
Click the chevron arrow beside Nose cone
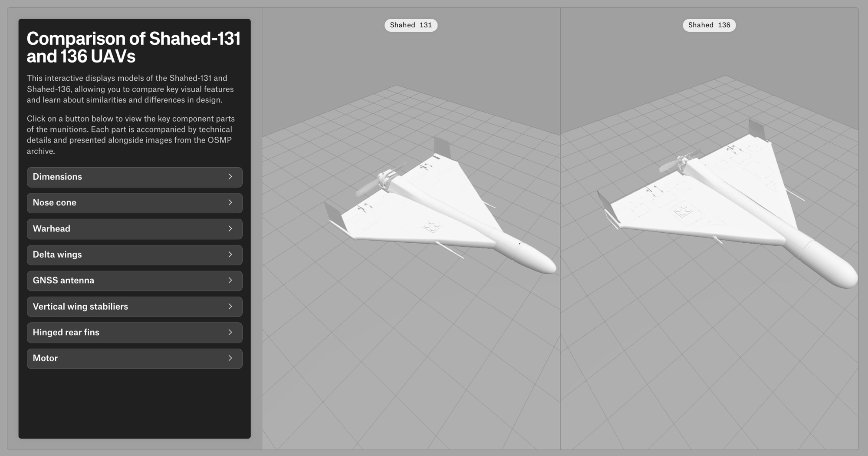230,203
